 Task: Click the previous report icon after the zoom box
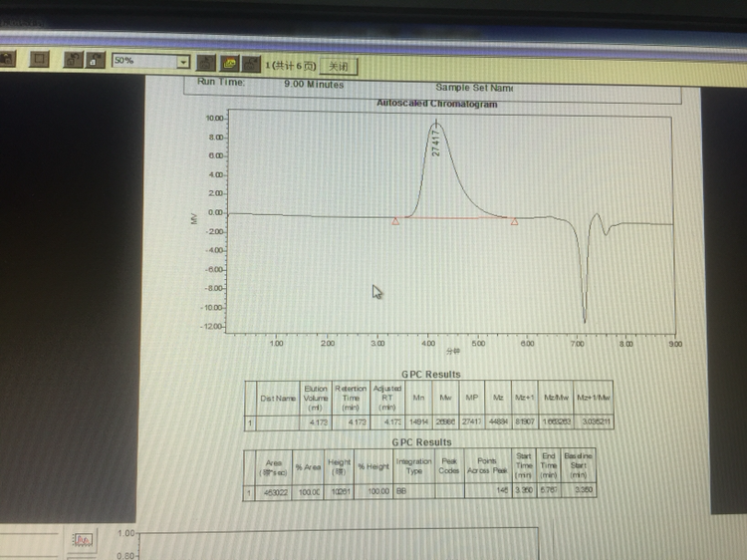(x=206, y=63)
